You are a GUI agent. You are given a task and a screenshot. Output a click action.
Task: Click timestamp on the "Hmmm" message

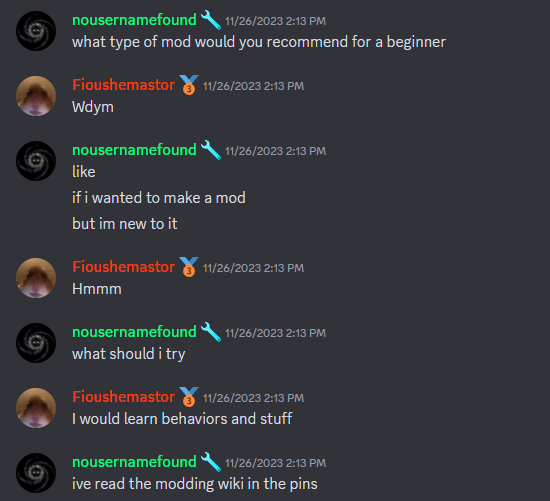coord(253,268)
